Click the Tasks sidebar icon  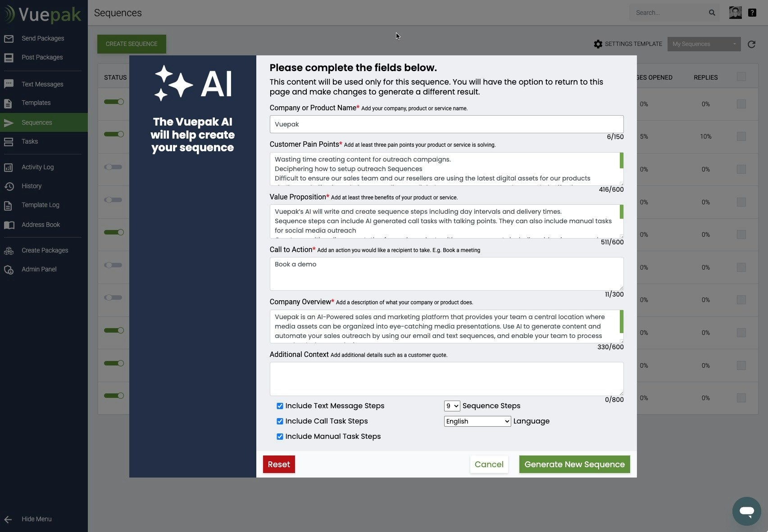[x=9, y=142]
